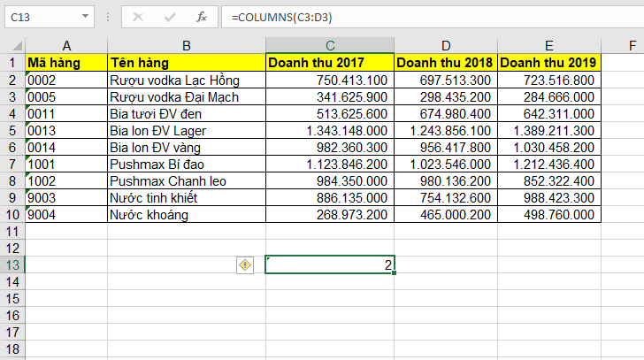
Task: Click the cell containing 'Bia lon ĐV Lager'
Action: (186, 131)
